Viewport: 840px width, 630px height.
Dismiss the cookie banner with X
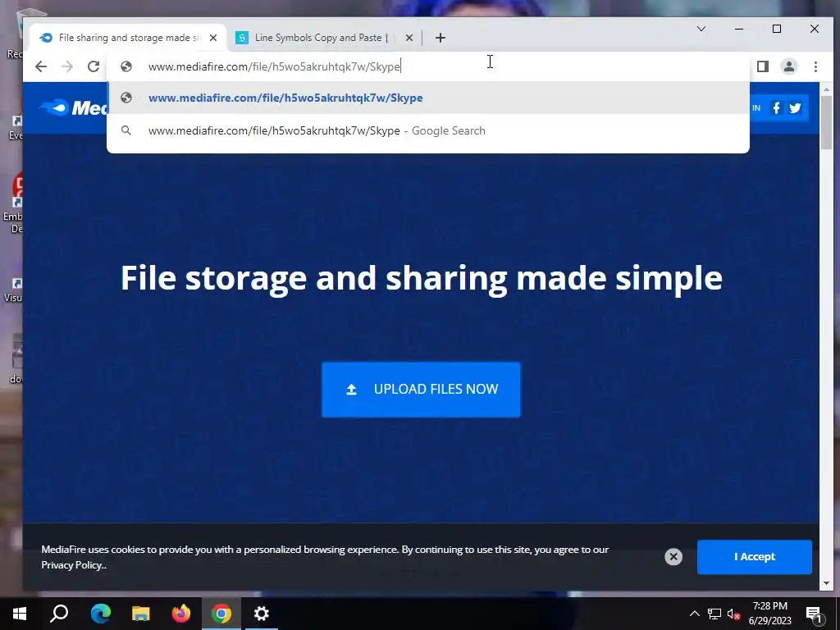pos(673,557)
